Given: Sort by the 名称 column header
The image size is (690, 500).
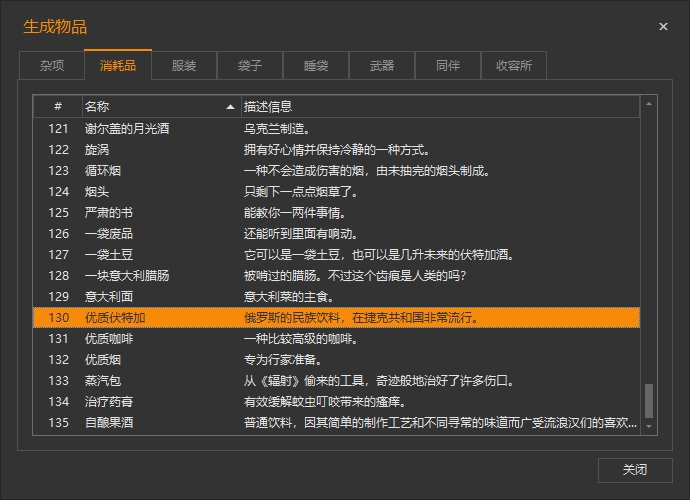Looking at the screenshot, I should click(161, 107).
